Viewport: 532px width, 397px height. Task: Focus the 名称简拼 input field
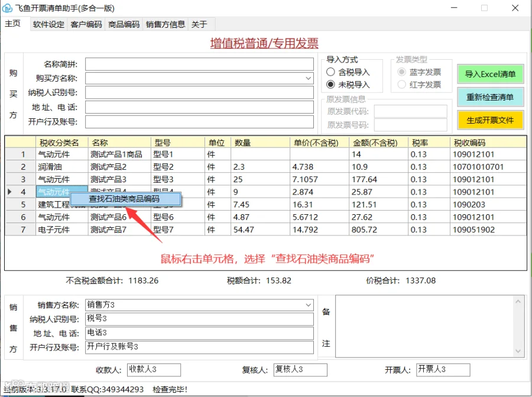click(x=199, y=64)
